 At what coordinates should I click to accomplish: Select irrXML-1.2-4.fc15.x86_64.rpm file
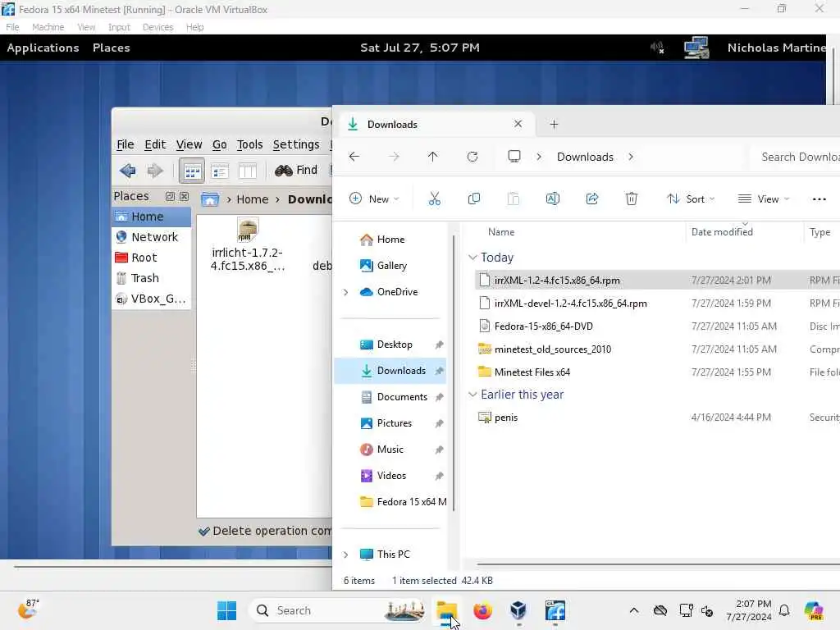(657, 281)
